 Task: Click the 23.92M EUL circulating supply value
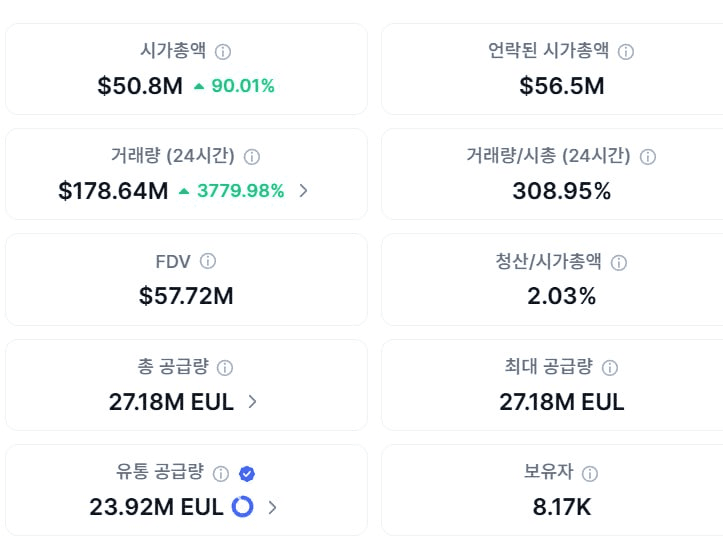pos(157,507)
